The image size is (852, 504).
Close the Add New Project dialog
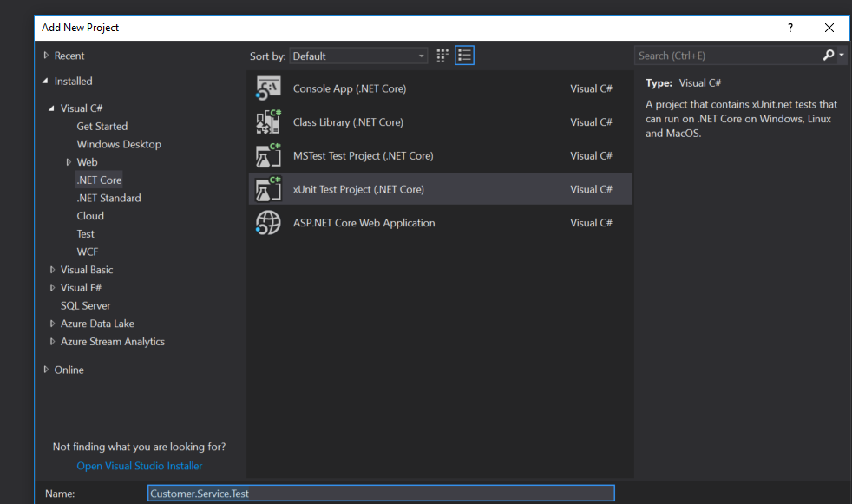click(829, 28)
